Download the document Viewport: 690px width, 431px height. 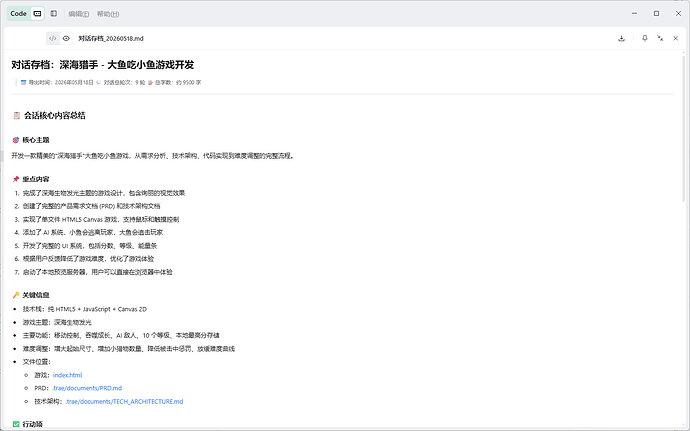point(621,38)
